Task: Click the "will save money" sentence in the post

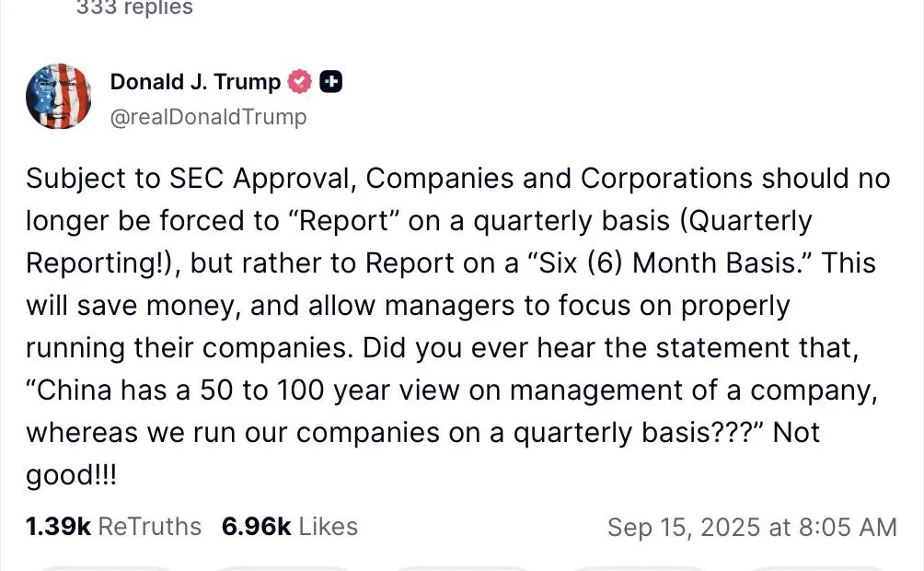Action: coord(132,306)
